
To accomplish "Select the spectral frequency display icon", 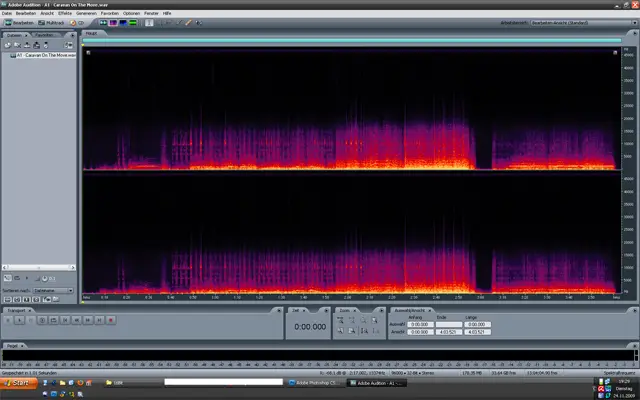I will (113, 23).
